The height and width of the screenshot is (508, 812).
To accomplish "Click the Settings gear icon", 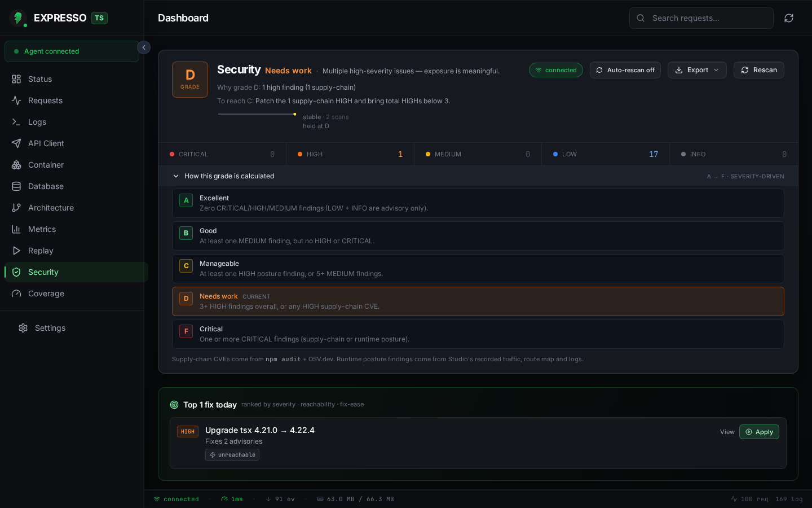I will [x=23, y=328].
